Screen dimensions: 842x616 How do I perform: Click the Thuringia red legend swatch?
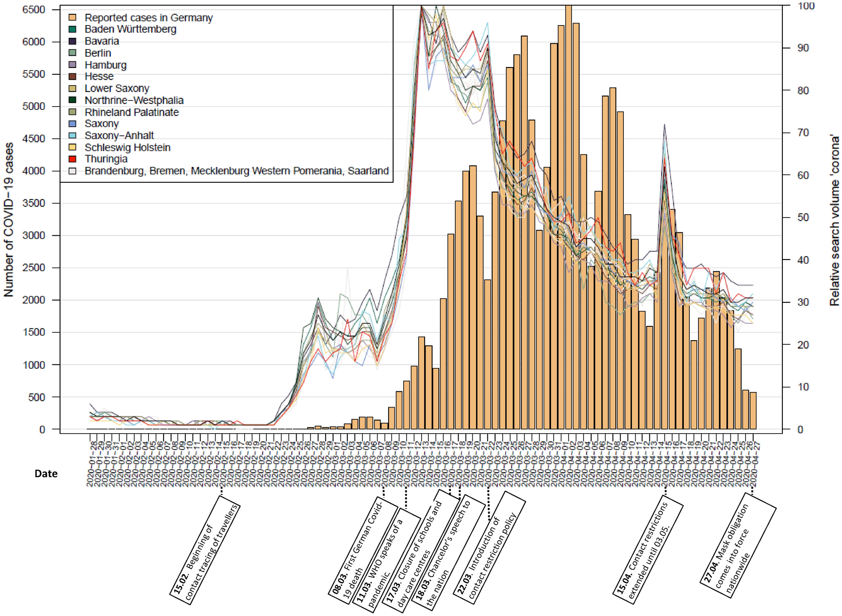tap(73, 159)
